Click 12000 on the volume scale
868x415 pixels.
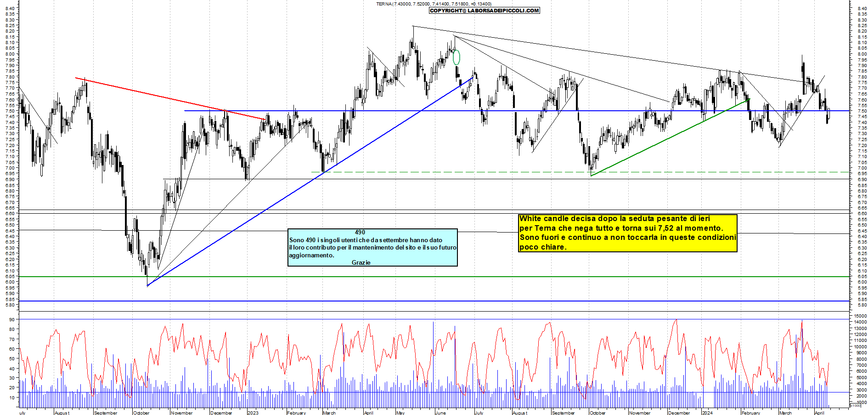pyautogui.click(x=860, y=335)
